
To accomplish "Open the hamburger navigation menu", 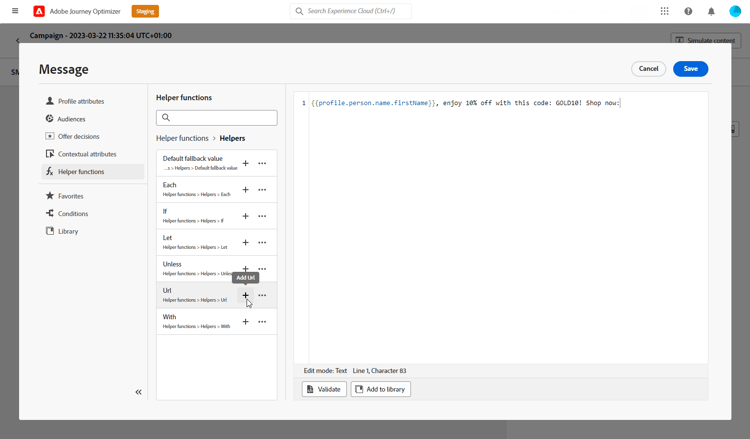I will click(15, 11).
